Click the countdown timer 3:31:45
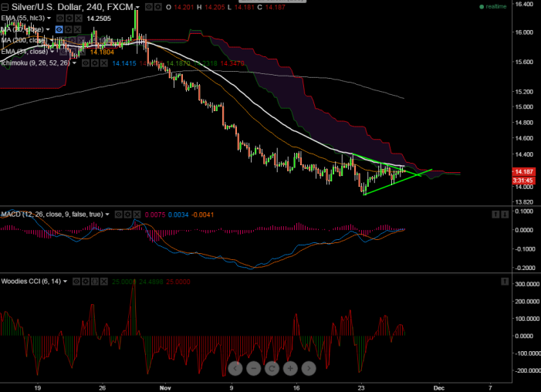Viewport: 541px width, 392px height. pyautogui.click(x=524, y=180)
